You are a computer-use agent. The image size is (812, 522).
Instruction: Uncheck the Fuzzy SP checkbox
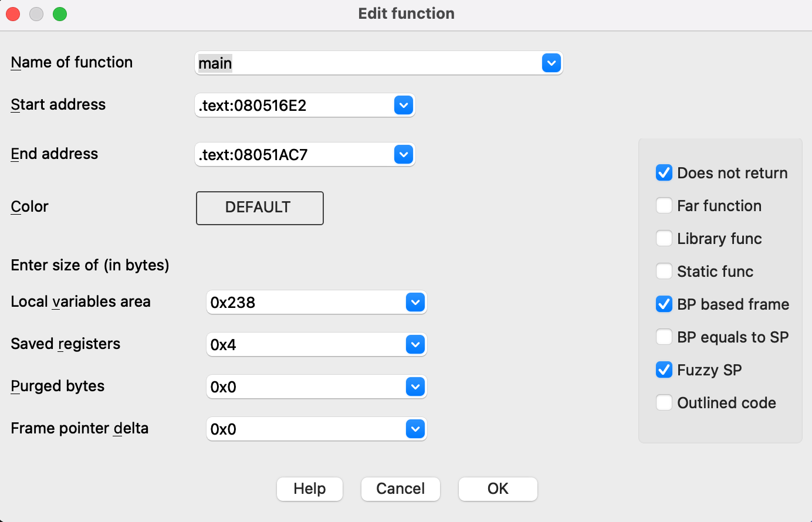pos(664,370)
